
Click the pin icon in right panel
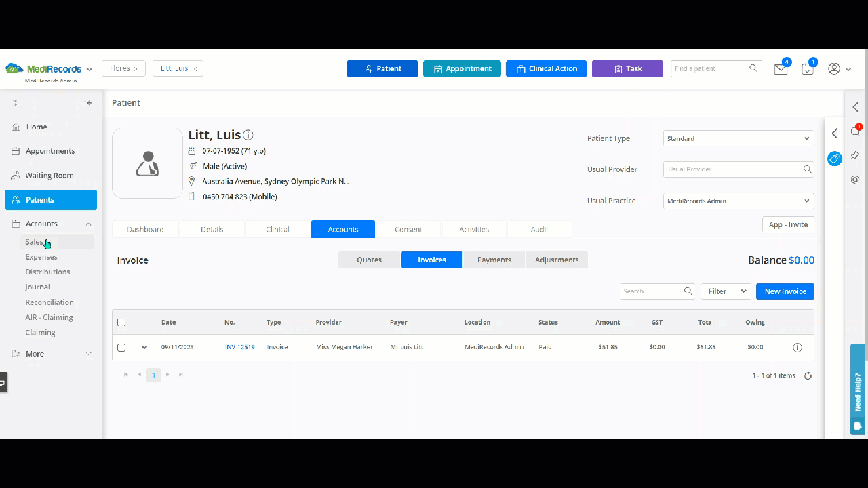point(855,156)
